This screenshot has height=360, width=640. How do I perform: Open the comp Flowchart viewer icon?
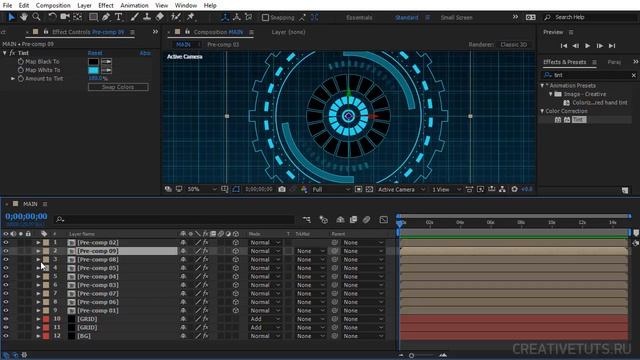tap(502, 189)
